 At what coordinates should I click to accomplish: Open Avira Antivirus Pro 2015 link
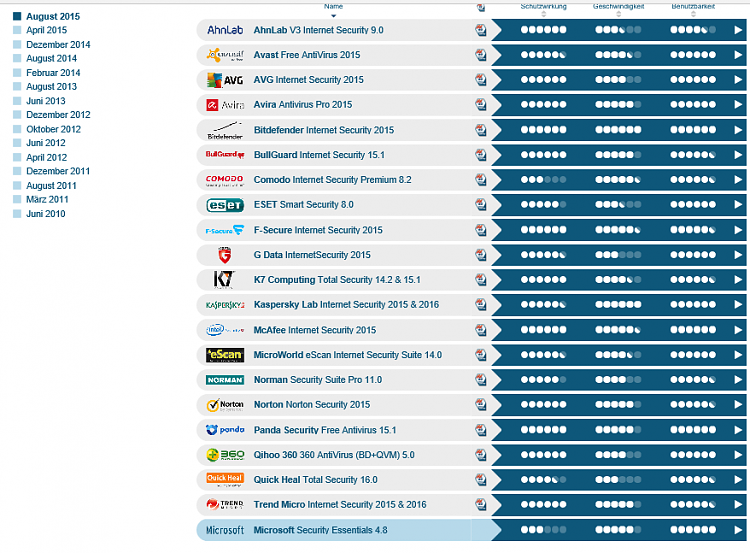[x=303, y=105]
